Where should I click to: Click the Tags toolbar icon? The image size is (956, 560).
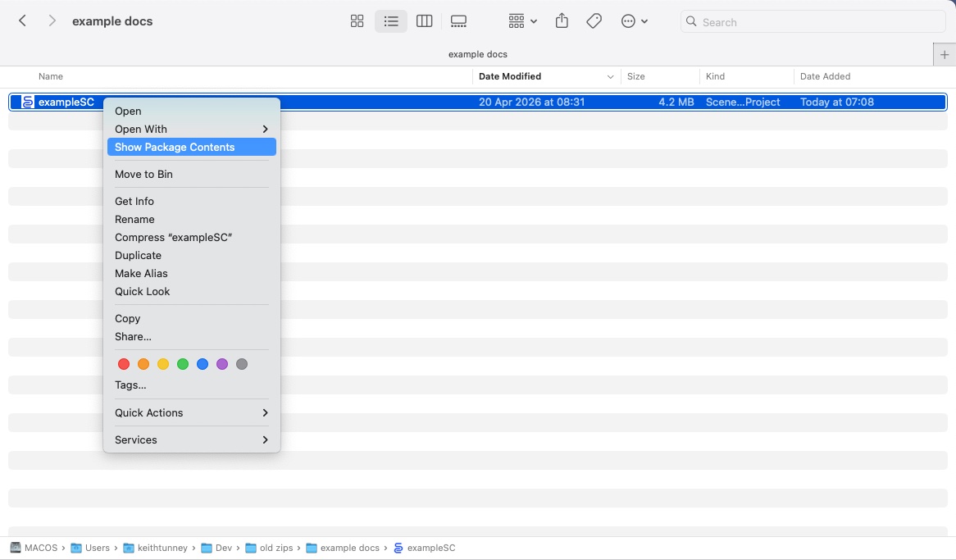click(x=594, y=21)
